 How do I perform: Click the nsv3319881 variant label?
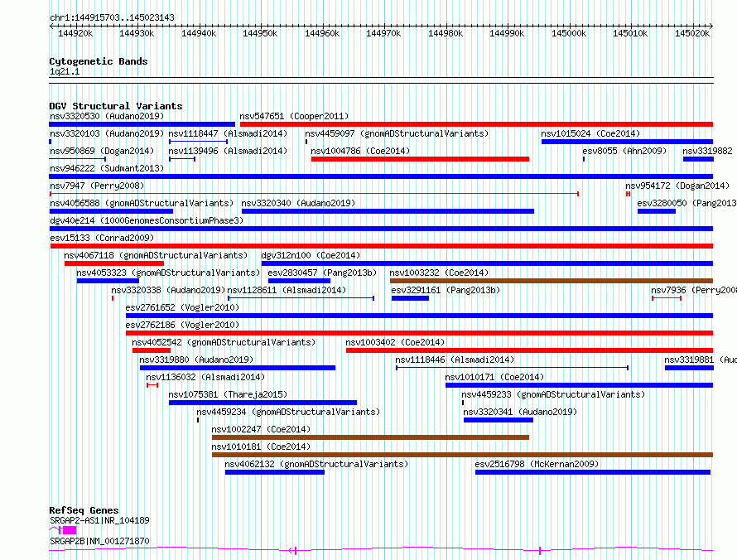(701, 360)
